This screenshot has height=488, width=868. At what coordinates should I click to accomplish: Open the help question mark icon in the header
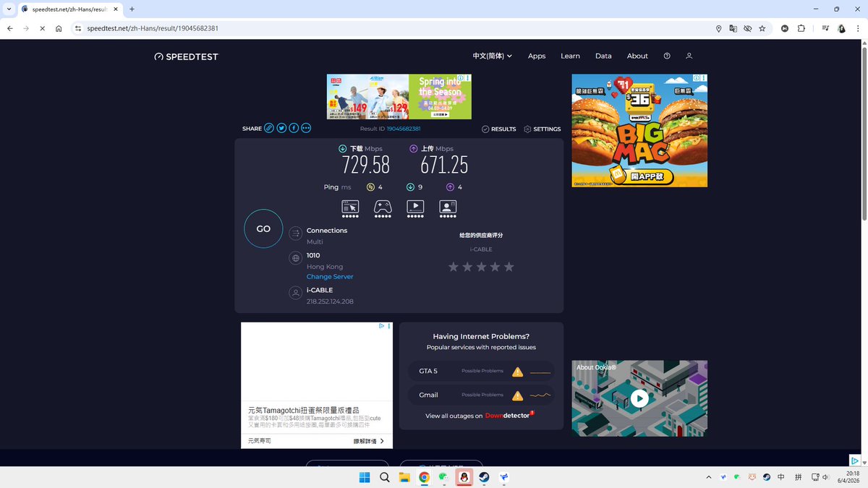click(667, 56)
